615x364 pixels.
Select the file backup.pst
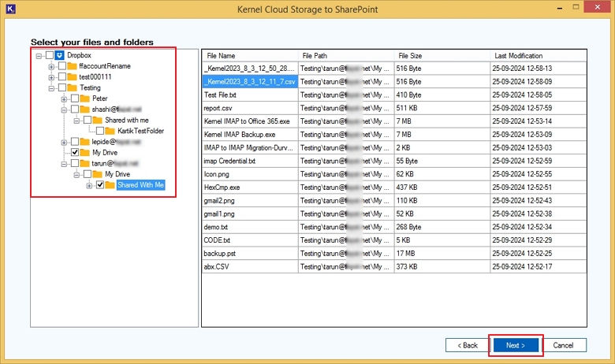click(250, 254)
